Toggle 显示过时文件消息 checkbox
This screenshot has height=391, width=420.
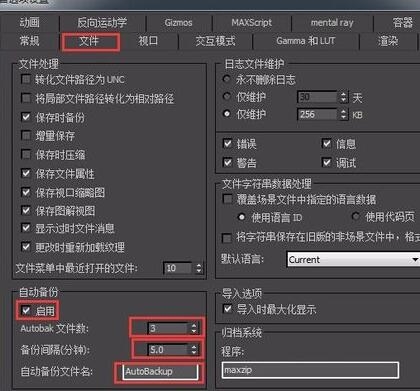pos(26,228)
